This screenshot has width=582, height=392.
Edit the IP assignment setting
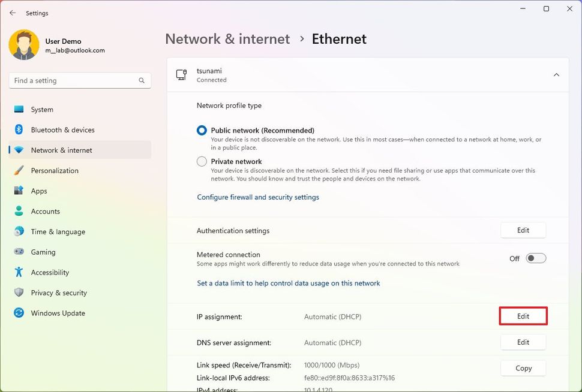point(523,316)
